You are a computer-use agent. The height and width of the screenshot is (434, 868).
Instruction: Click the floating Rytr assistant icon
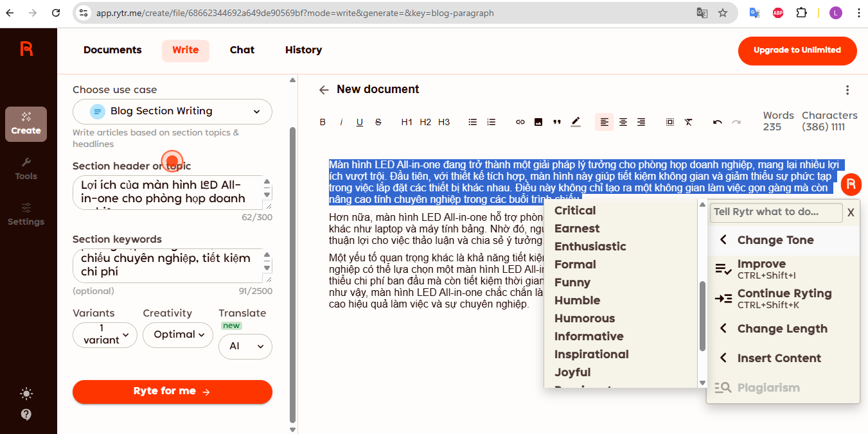coord(851,184)
